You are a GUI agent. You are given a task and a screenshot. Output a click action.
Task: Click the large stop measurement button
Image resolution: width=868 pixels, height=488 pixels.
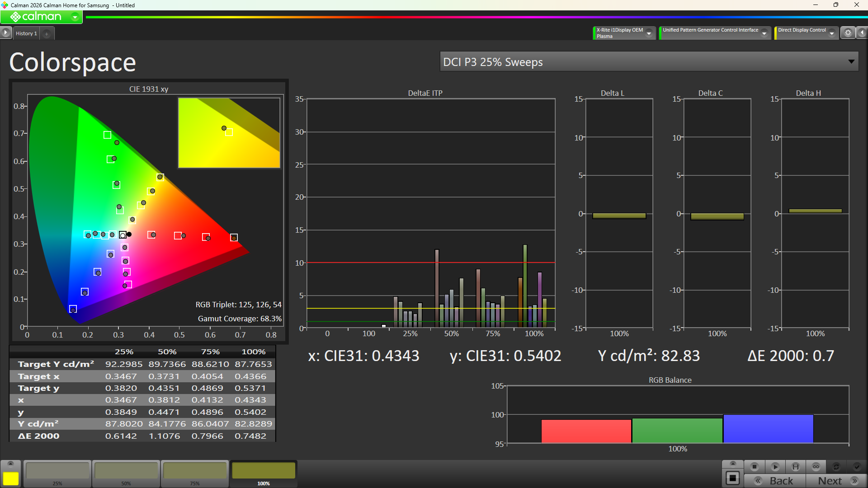[733, 478]
